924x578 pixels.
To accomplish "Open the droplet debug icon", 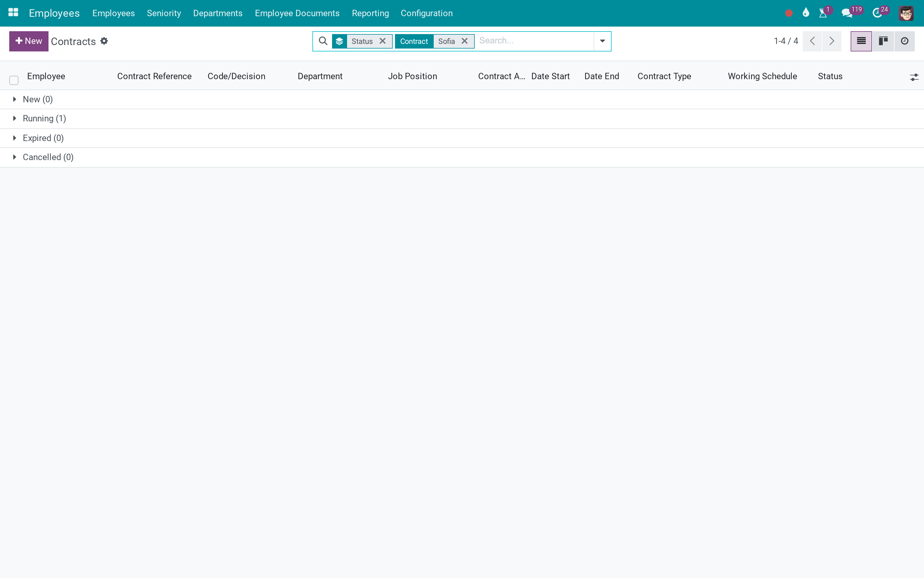I will click(806, 13).
